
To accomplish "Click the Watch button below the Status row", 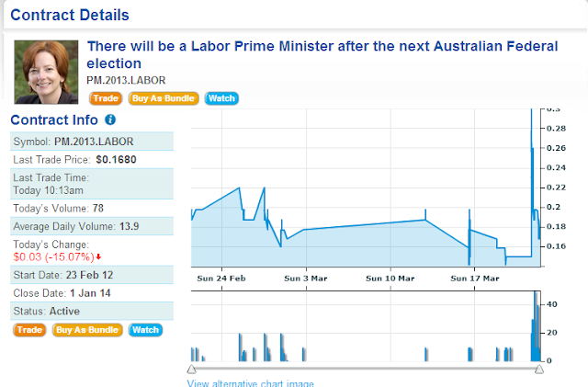I will 145,330.
